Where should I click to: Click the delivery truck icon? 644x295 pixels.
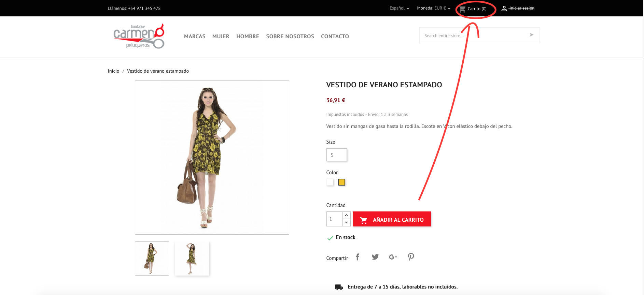[339, 287]
